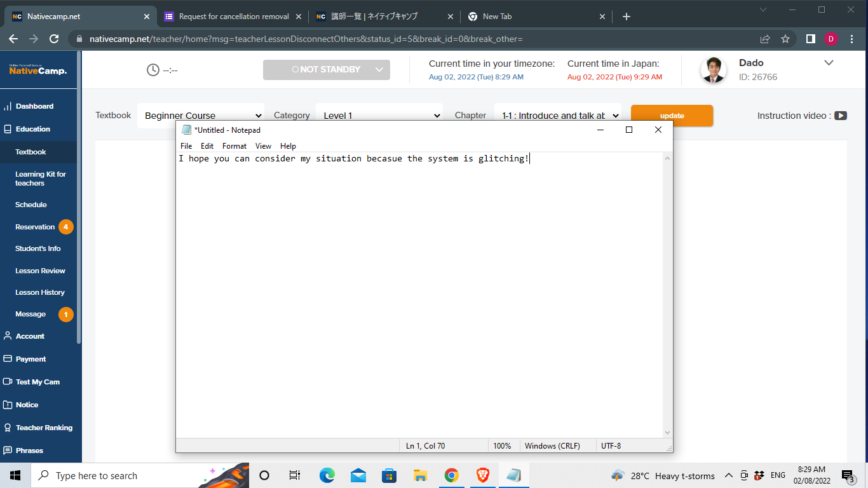Expand the Chapter dropdown
The height and width of the screenshot is (488, 868).
point(558,116)
